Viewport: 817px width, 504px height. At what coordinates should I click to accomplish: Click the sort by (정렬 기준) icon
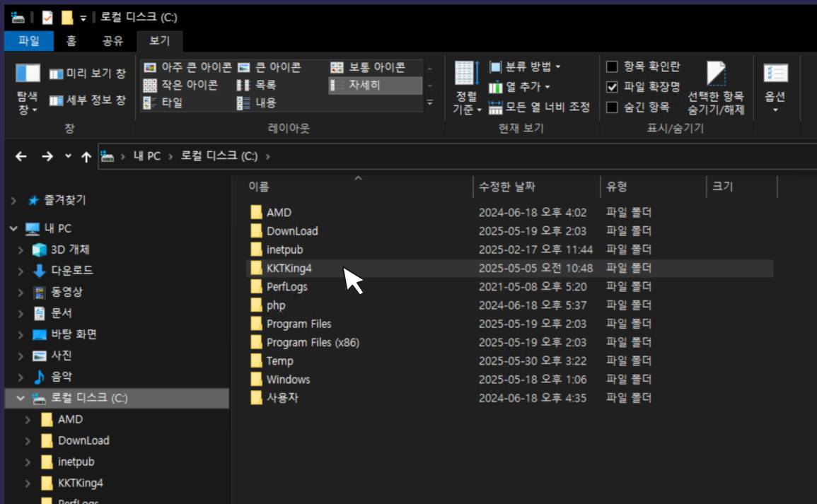point(466,74)
